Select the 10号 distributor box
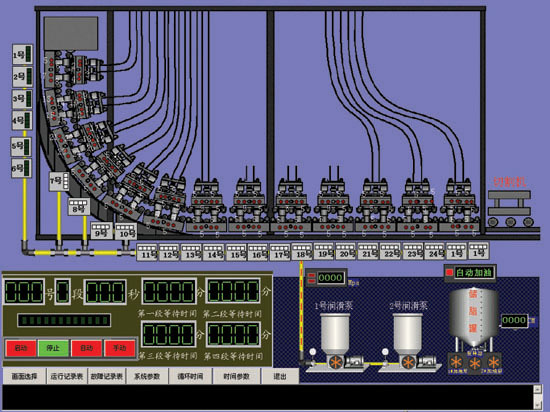The image size is (550, 412). pyautogui.click(x=126, y=231)
